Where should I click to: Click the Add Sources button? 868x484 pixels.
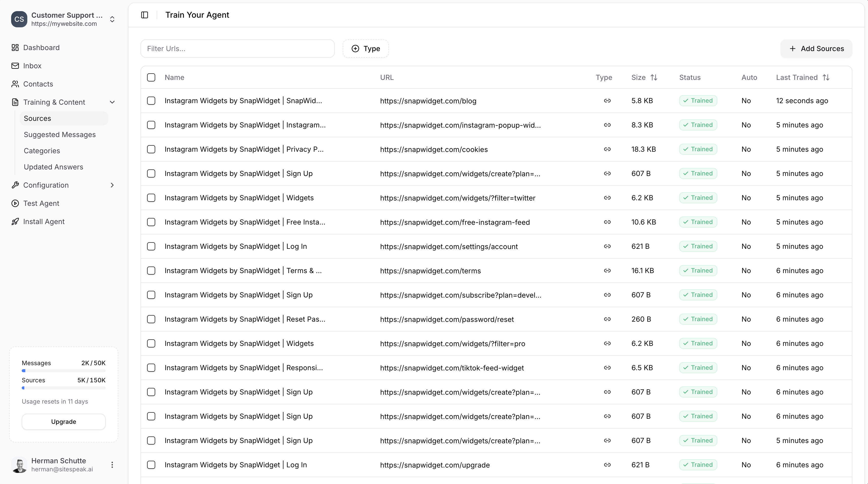pos(816,49)
